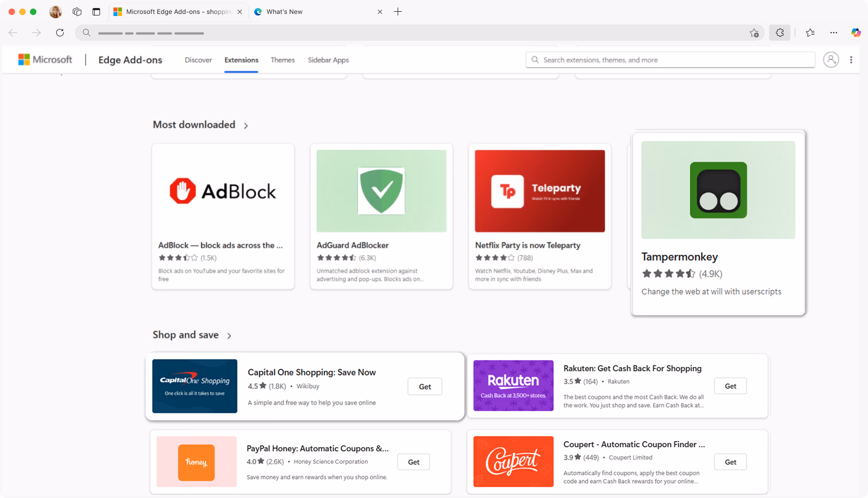Open the account sign-in icon
This screenshot has width=868, height=498.
pos(831,60)
